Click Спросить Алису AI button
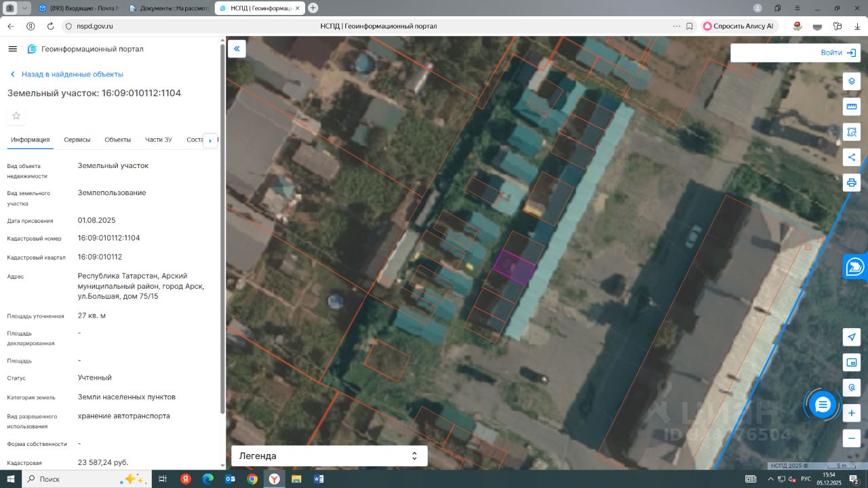Image resolution: width=868 pixels, height=488 pixels. (x=738, y=26)
